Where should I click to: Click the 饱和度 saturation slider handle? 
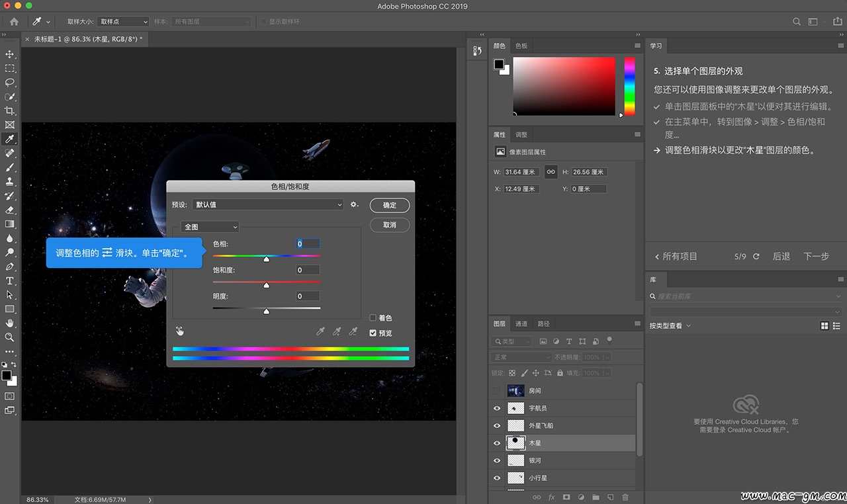coord(266,285)
